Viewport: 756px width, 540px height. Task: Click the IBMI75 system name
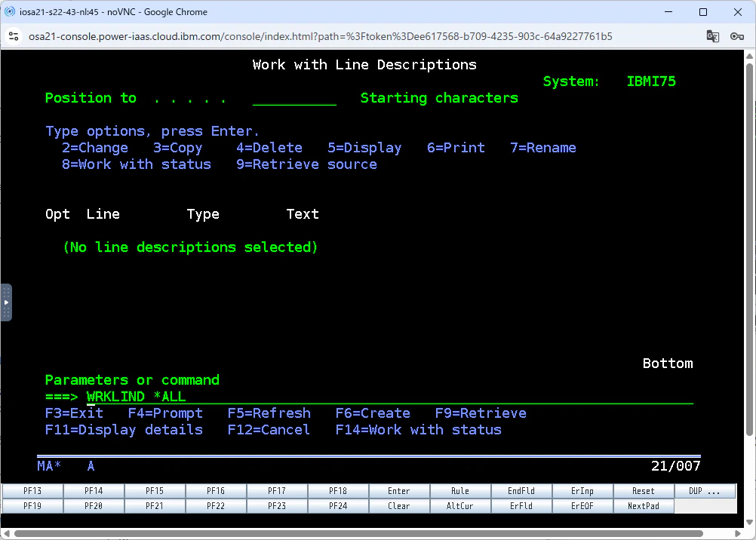pyautogui.click(x=651, y=81)
